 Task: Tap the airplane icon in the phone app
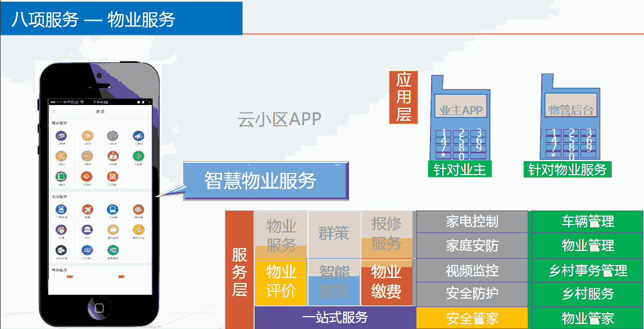pos(87,210)
